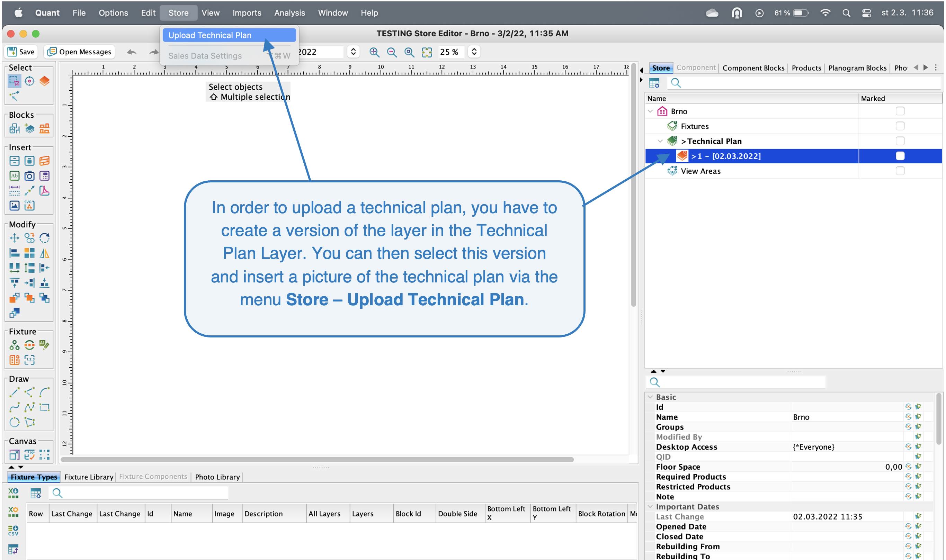946x560 pixels.
Task: Click the move tool in Modify group
Action: [14, 238]
